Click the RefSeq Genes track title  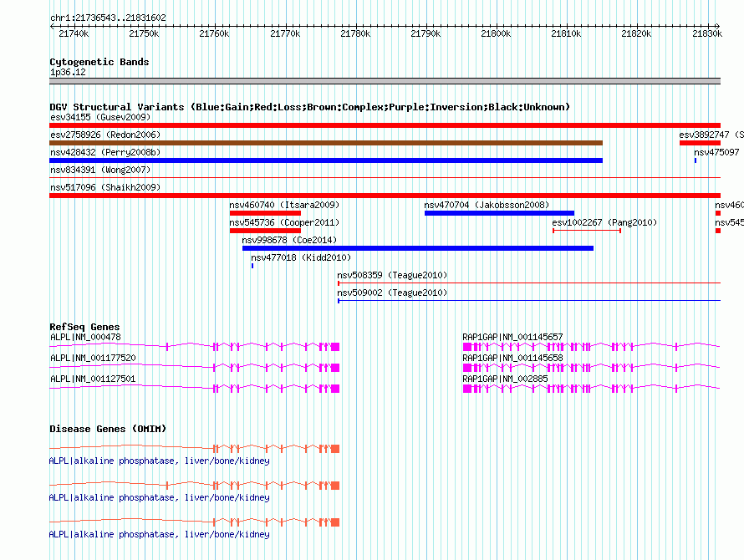click(x=84, y=327)
